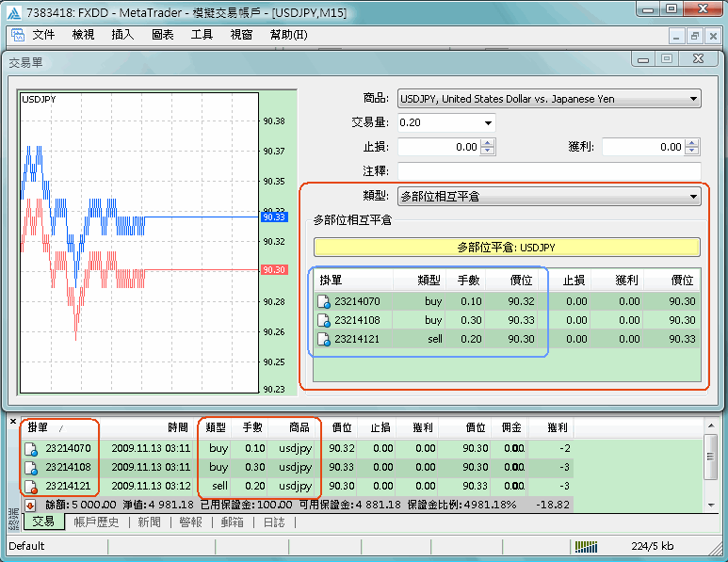Click the connection status bars icon
This screenshot has height=562, width=728.
pyautogui.click(x=586, y=547)
